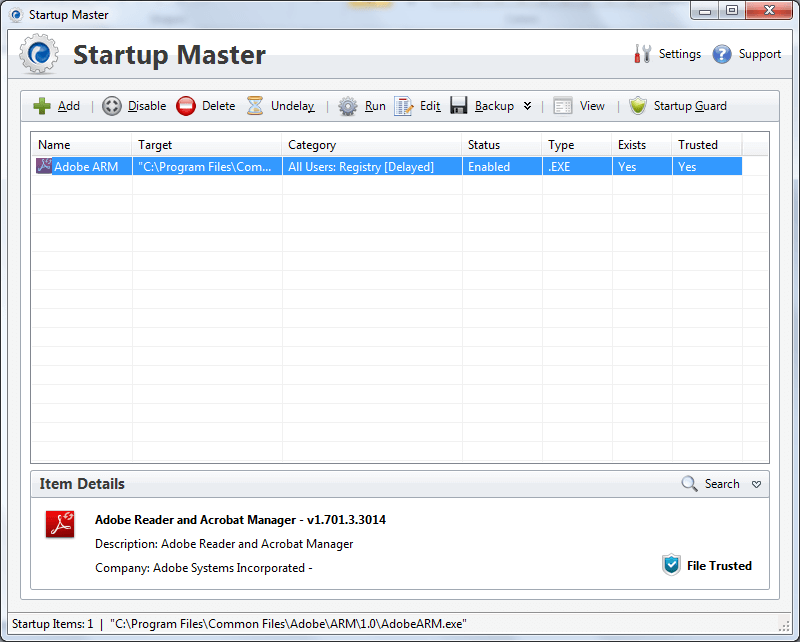Click the Startup Items: 1 status text
The image size is (800, 642).
click(x=53, y=624)
